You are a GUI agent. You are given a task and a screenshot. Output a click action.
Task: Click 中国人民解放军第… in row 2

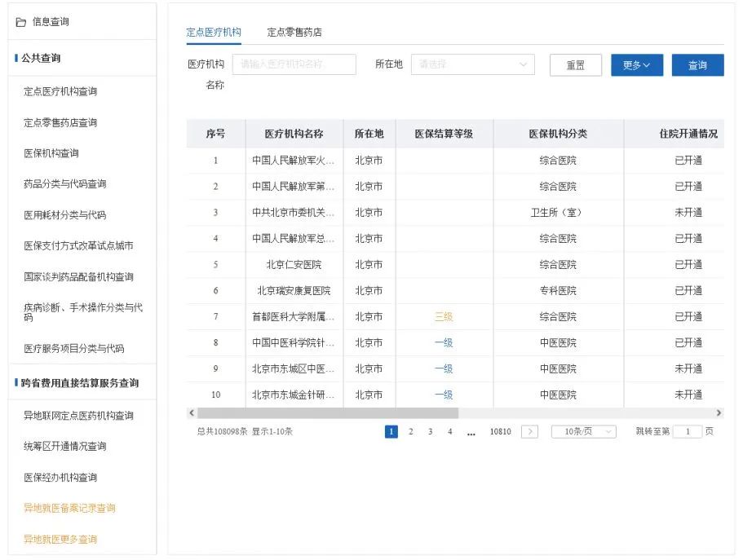tap(294, 187)
